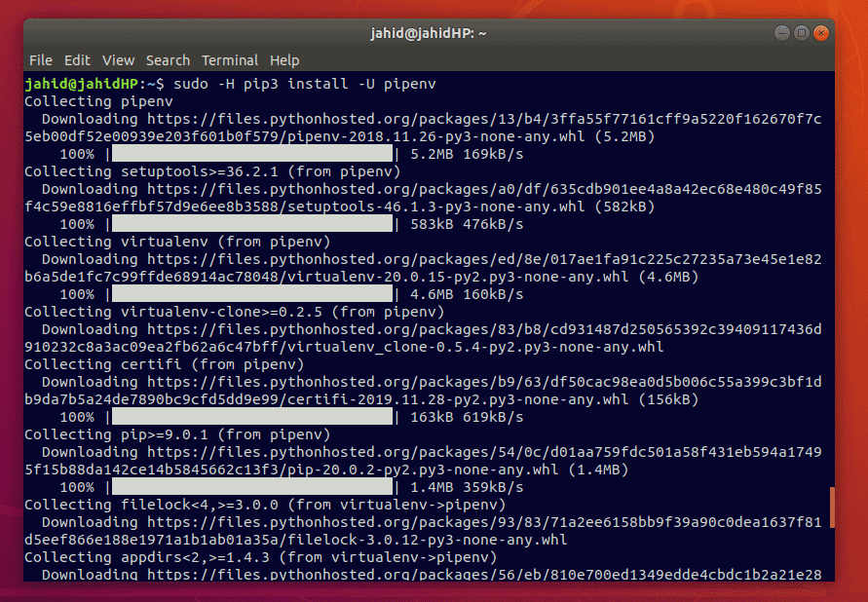Open the Help menu
Image resolution: width=868 pixels, height=602 pixels.
(284, 60)
